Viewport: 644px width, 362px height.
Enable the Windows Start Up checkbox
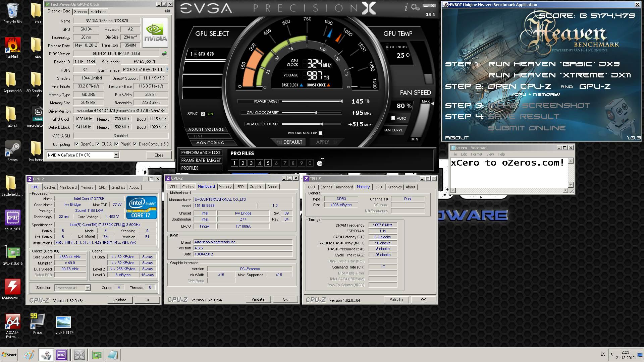(x=320, y=133)
